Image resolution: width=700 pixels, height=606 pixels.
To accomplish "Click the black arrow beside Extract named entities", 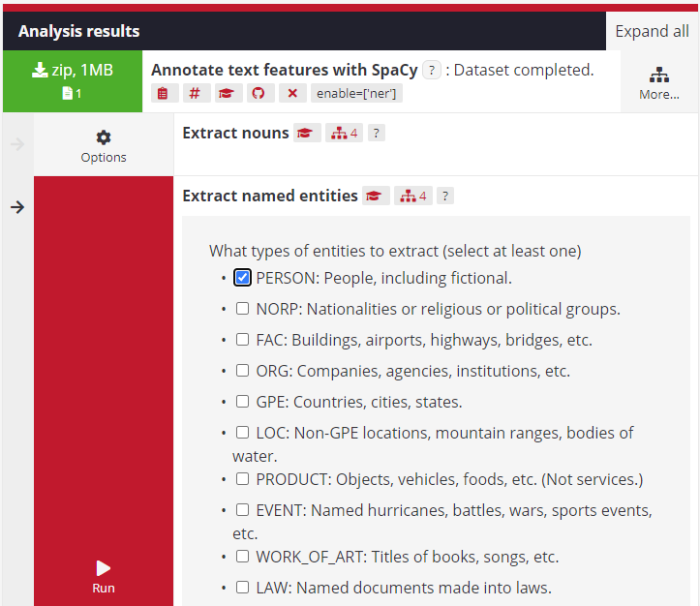I will click(16, 207).
